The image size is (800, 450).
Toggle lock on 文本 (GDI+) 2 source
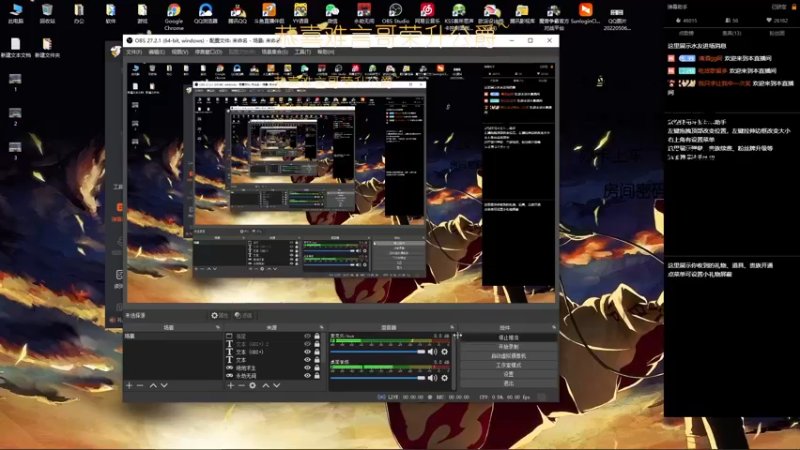[x=317, y=344]
